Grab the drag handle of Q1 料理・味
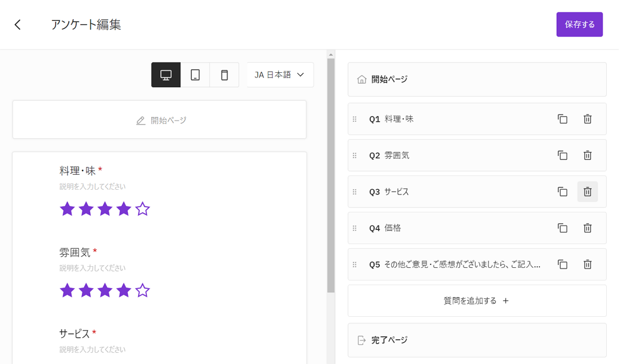Screen dimensions: 620x364 coord(355,119)
